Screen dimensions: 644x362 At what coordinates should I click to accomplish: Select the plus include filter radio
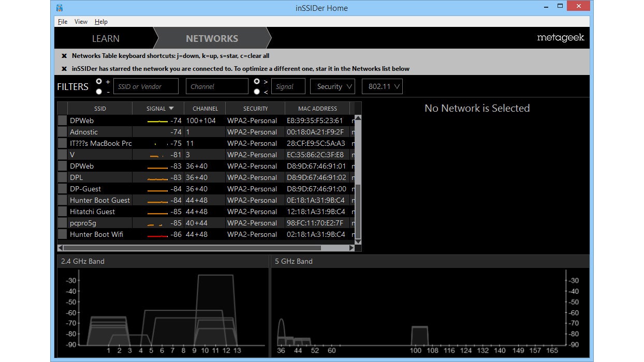click(99, 82)
